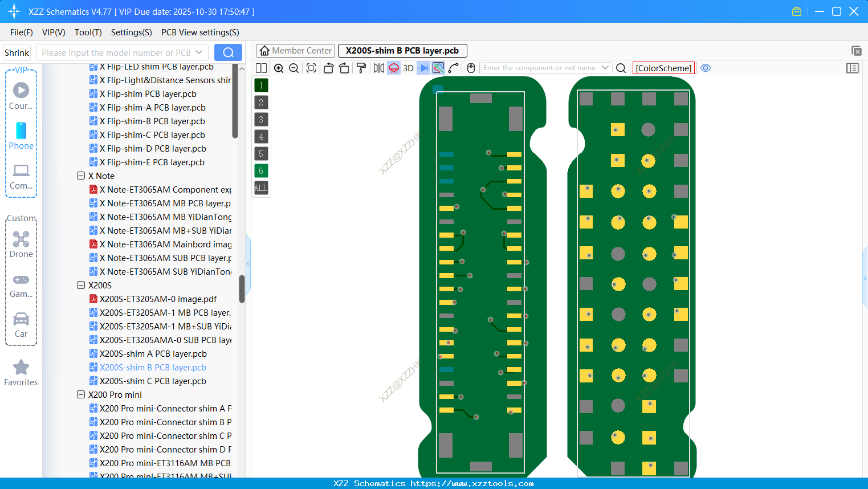Select the Zoom Out tool
Image resolution: width=868 pixels, height=489 pixels.
(x=293, y=68)
